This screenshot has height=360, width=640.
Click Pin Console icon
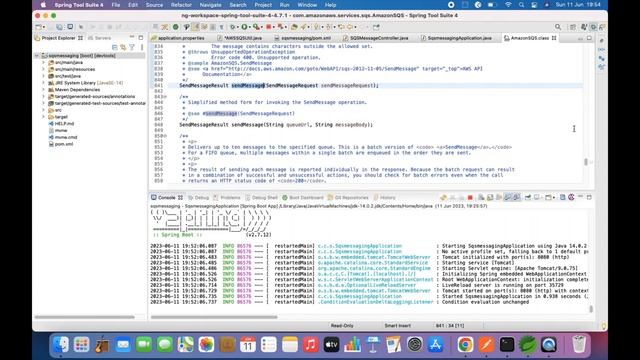[528, 198]
